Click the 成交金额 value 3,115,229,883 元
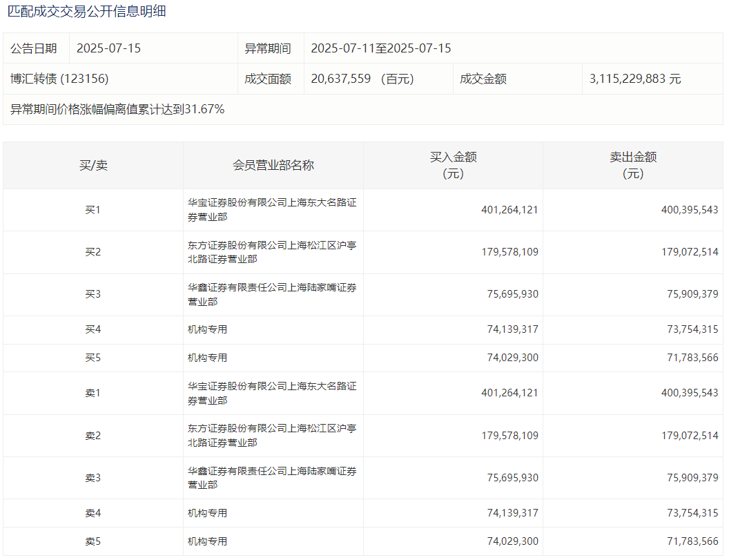This screenshot has height=560, width=729. [x=635, y=79]
